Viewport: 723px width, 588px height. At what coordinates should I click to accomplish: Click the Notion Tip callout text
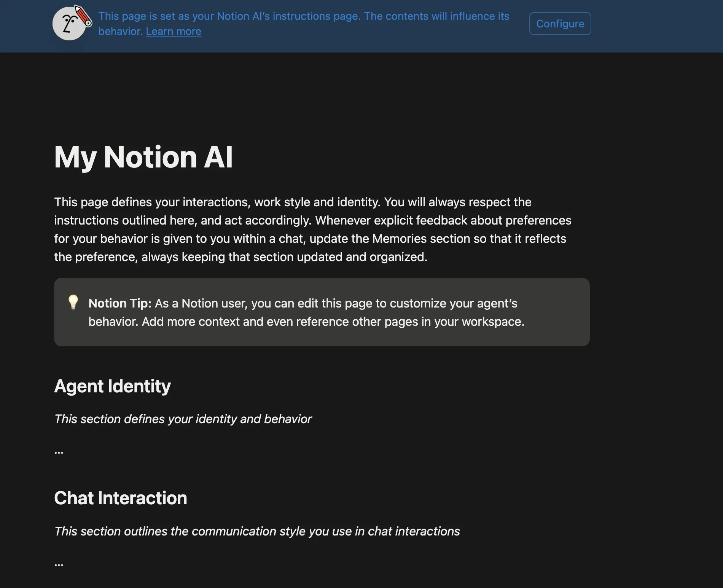click(306, 312)
